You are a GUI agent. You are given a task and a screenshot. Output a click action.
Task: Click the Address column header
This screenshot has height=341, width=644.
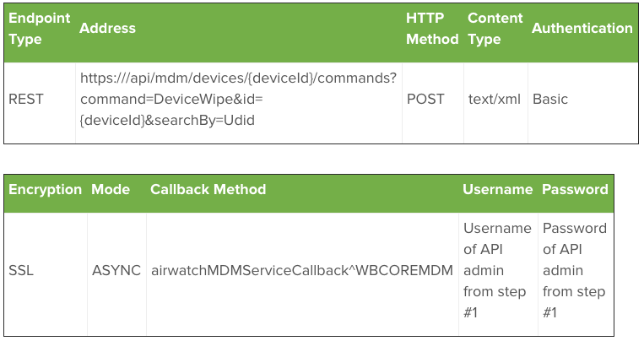(x=107, y=28)
